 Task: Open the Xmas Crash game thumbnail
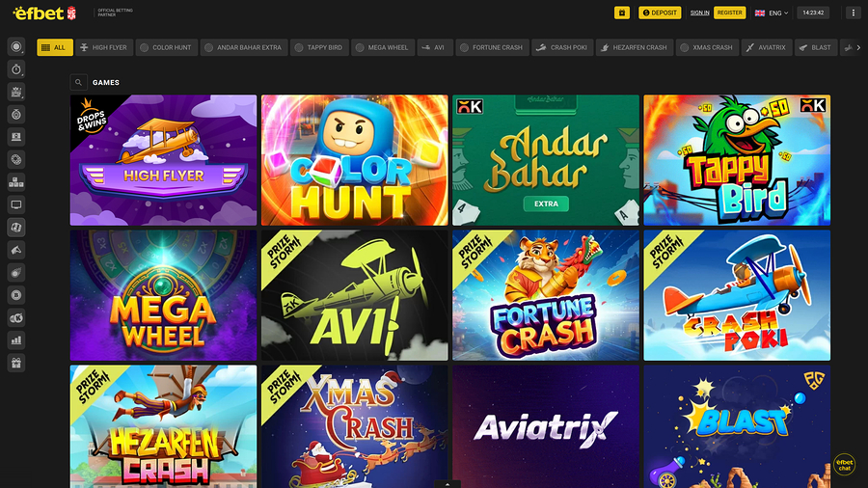pos(355,426)
